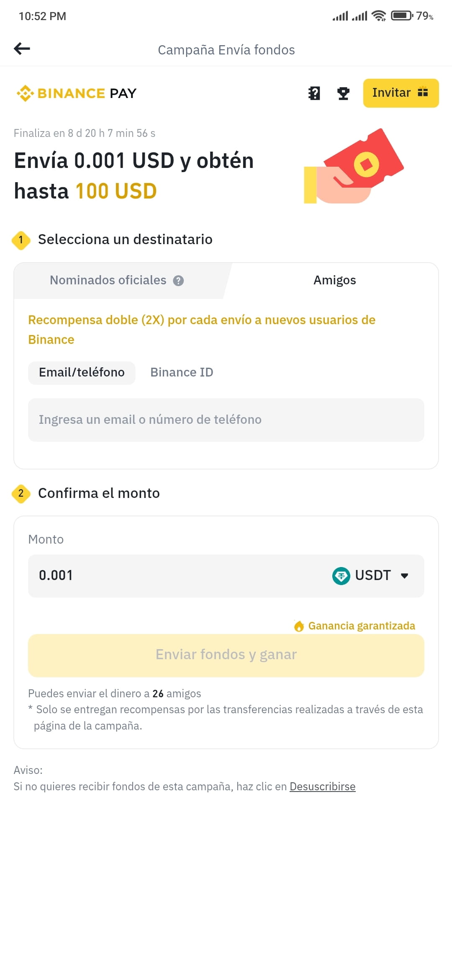Tap the Invitar button

[401, 93]
